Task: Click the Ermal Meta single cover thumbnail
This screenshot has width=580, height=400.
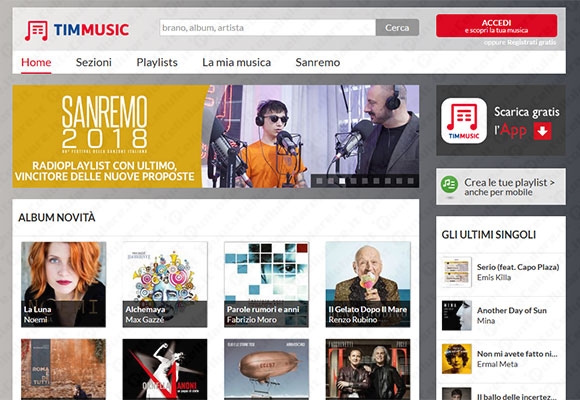Action: click(x=456, y=359)
